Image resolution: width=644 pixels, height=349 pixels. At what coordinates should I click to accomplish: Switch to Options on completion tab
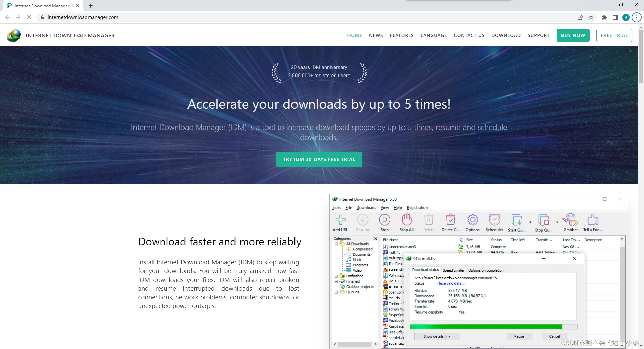click(486, 270)
